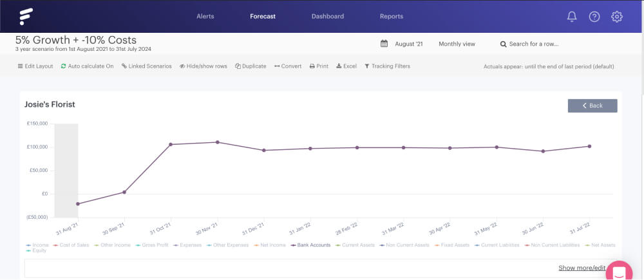This screenshot has width=644, height=280.
Task: Open the settings gear icon
Action: point(617,17)
